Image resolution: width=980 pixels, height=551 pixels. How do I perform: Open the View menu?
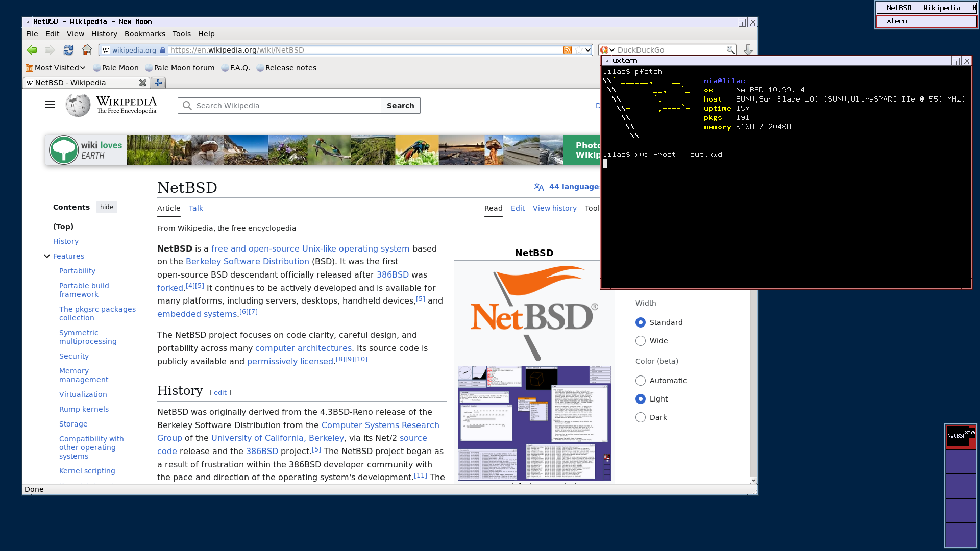click(x=76, y=34)
